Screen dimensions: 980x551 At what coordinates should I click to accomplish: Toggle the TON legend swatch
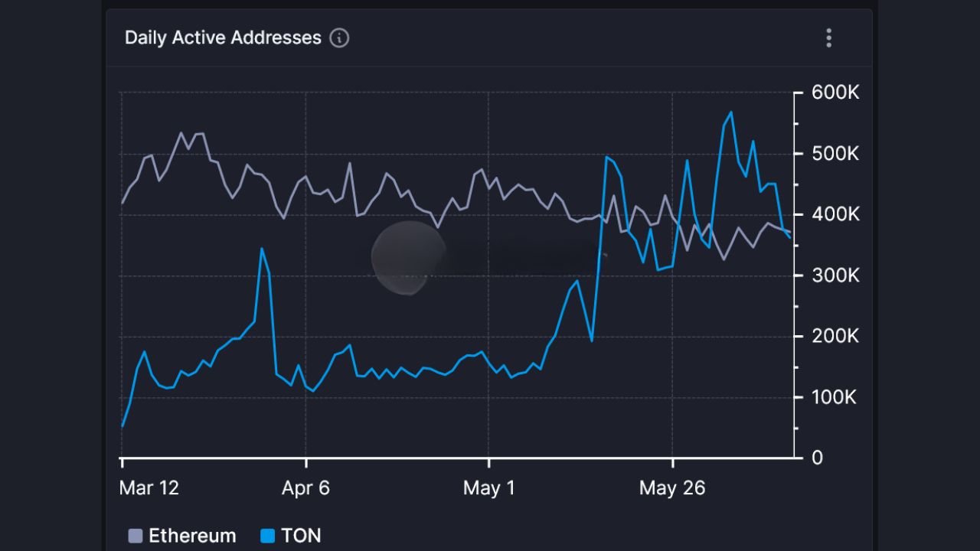(x=268, y=536)
